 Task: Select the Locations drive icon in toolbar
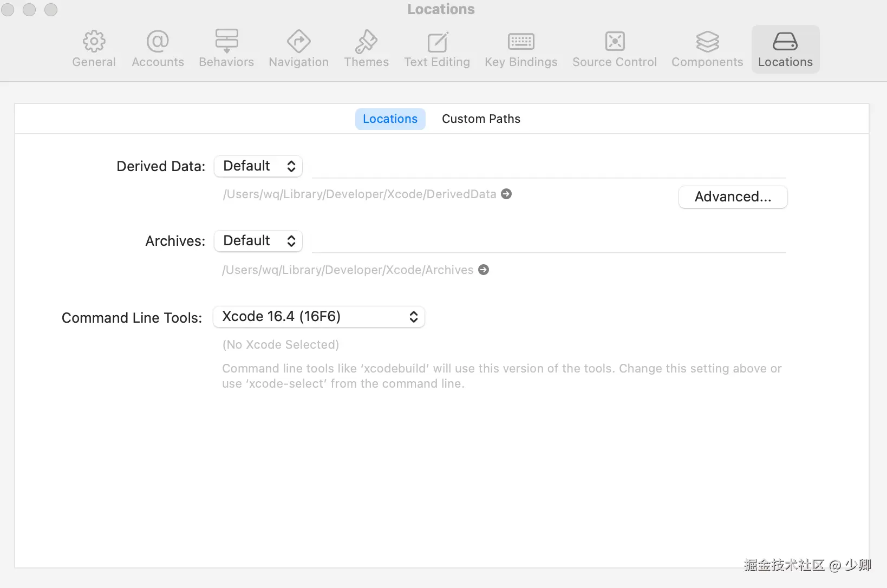(x=785, y=41)
